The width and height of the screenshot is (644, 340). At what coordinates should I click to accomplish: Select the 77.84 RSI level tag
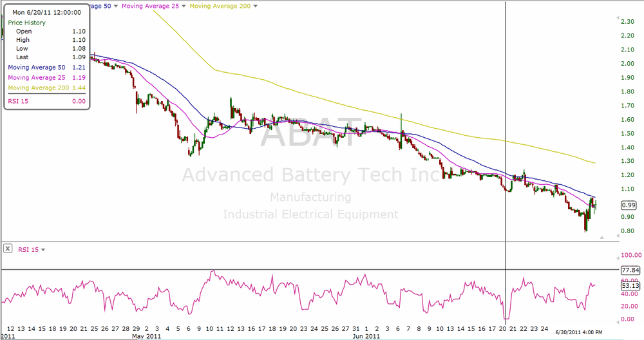pos(630,270)
